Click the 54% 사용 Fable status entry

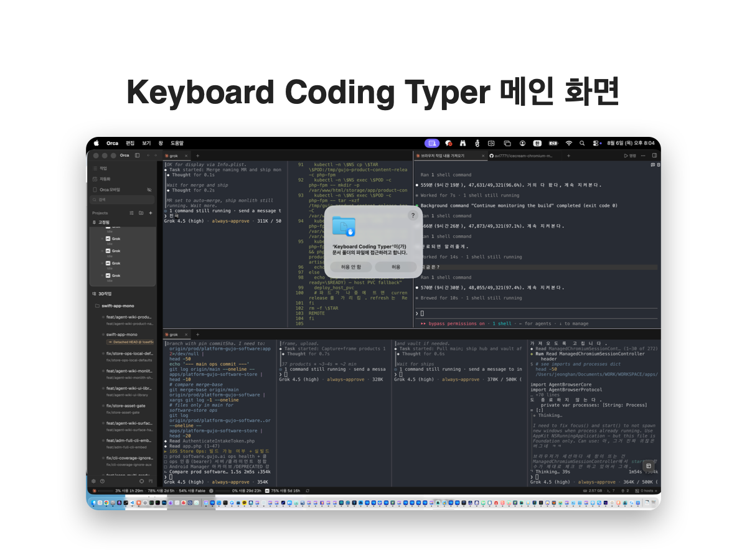[192, 490]
